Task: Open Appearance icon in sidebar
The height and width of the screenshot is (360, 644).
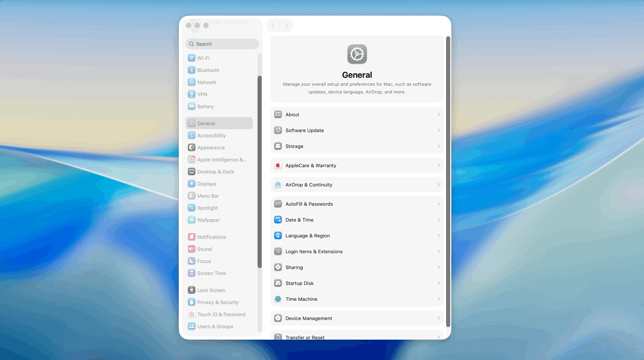Action: coord(192,148)
